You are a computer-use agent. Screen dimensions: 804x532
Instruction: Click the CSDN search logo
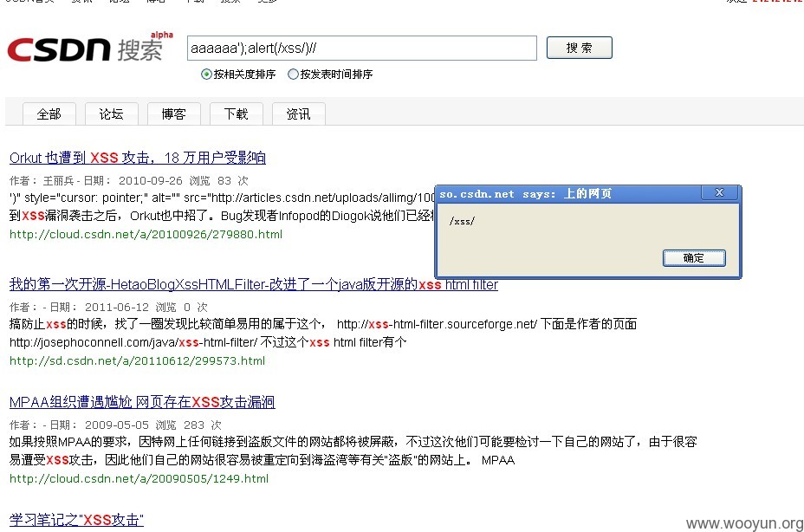coord(90,49)
